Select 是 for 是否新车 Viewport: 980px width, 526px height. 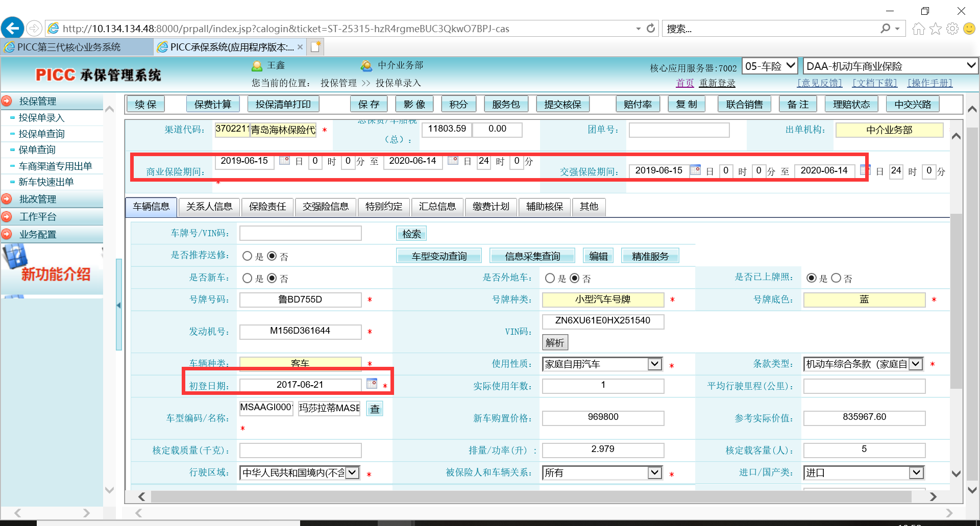(x=248, y=278)
